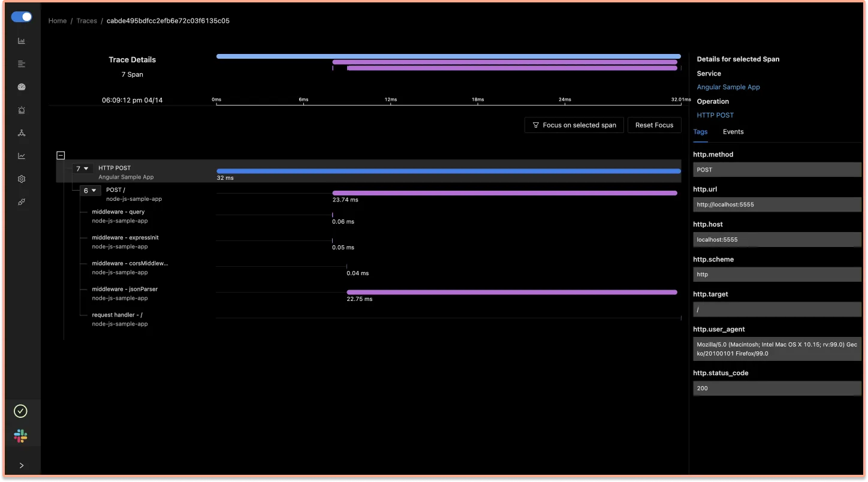Screen dimensions: 868x482
Task: Go to Home breadcrumb
Action: pyautogui.click(x=58, y=20)
